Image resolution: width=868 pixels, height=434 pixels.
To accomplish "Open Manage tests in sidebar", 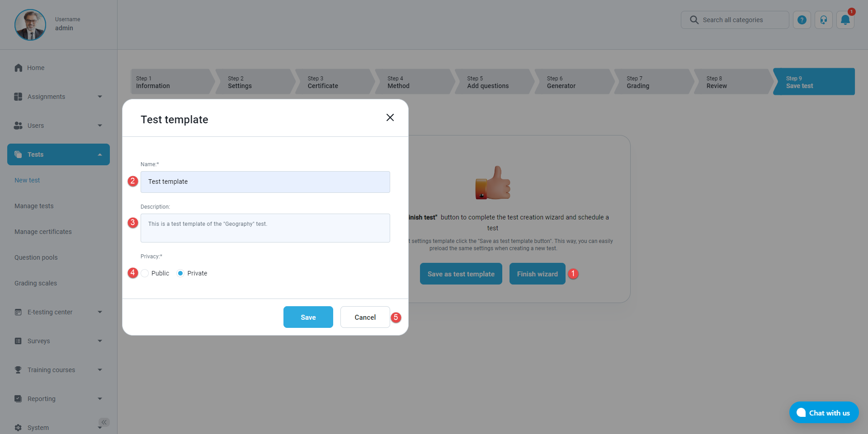I will [x=34, y=206].
